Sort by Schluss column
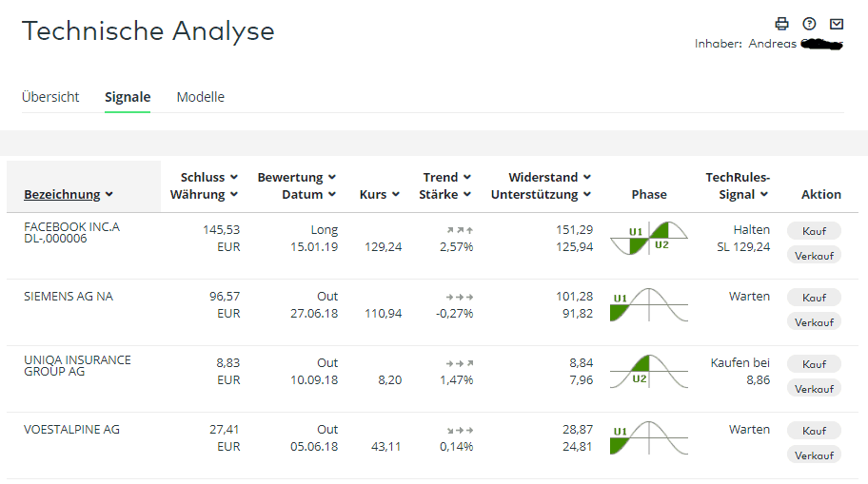This screenshot has width=868, height=484. 208,177
